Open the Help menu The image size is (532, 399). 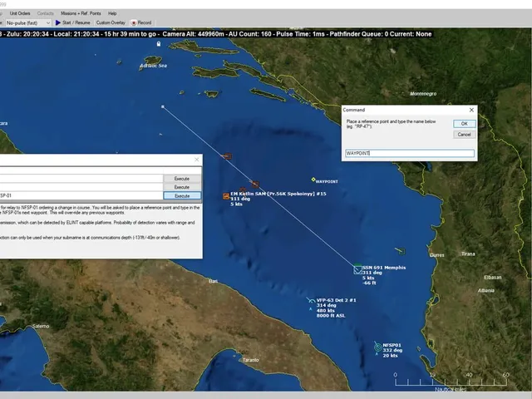tap(112, 13)
